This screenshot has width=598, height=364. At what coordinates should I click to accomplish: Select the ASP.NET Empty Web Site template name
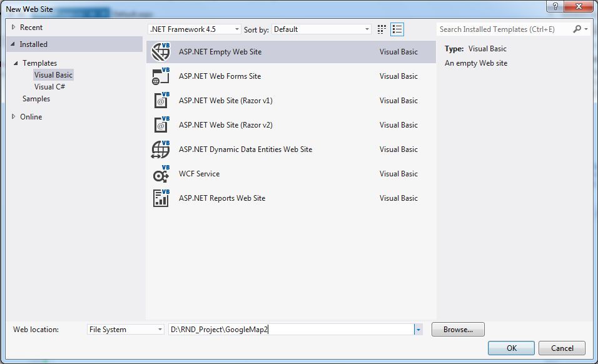[x=220, y=52]
